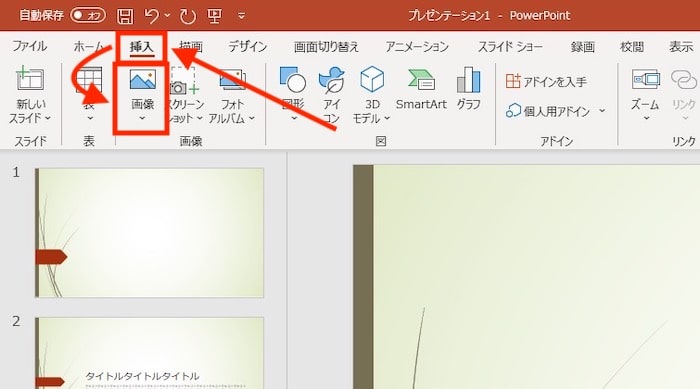This screenshot has width=700, height=389.
Task: Switch to the ホーム (Home) tab
Action: [x=88, y=46]
